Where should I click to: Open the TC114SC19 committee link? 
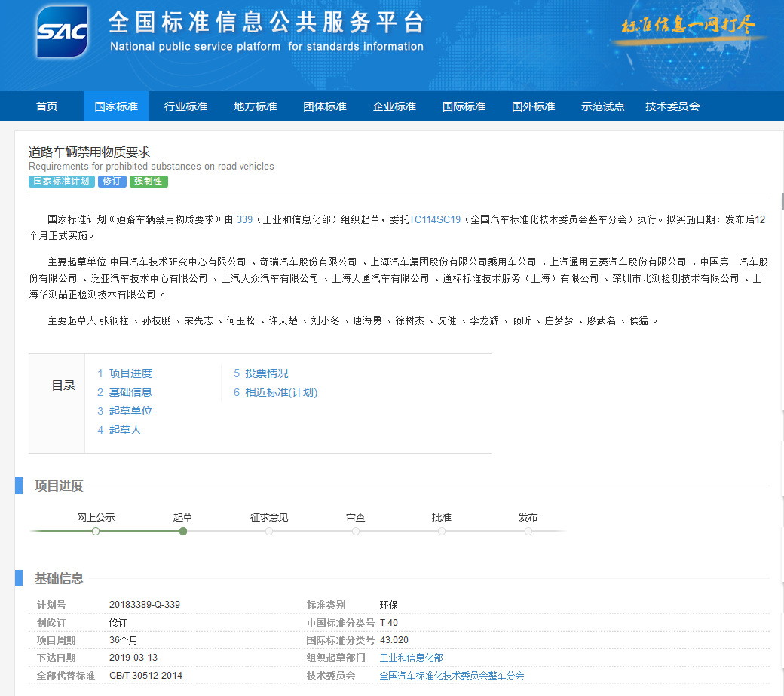(434, 219)
